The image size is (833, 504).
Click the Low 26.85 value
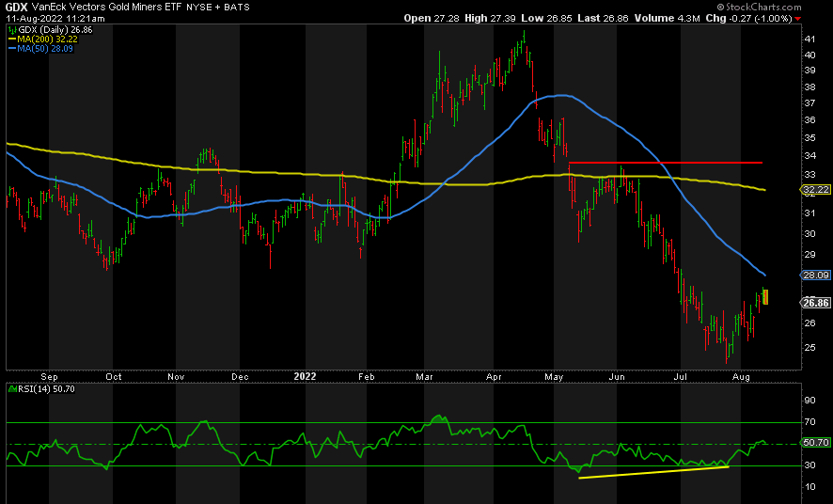pos(546,18)
